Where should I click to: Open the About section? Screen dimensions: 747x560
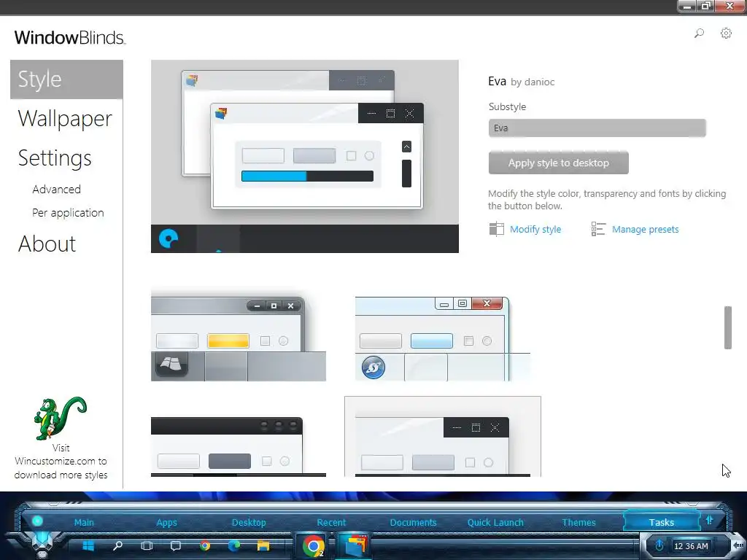[47, 244]
